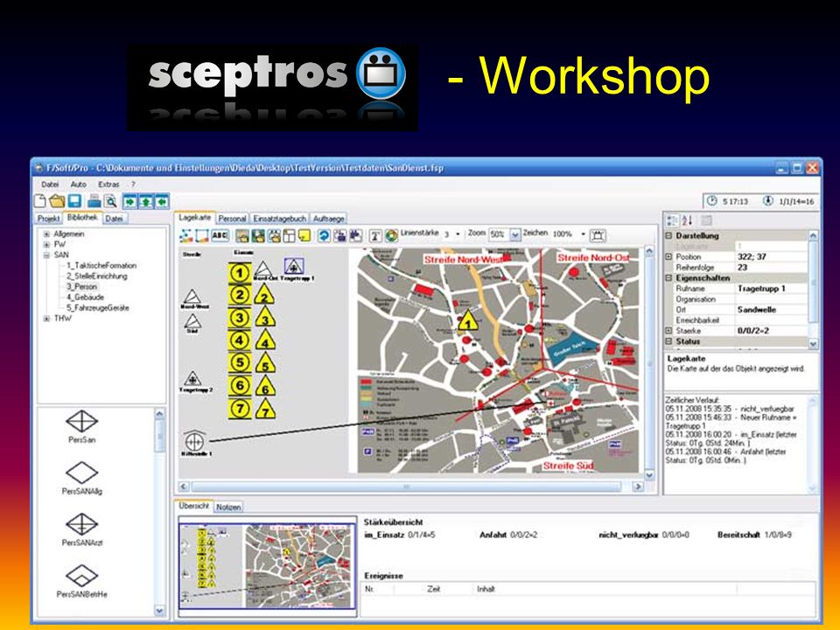Open the Zoom 50% dropdown
840x630 pixels.
[514, 234]
